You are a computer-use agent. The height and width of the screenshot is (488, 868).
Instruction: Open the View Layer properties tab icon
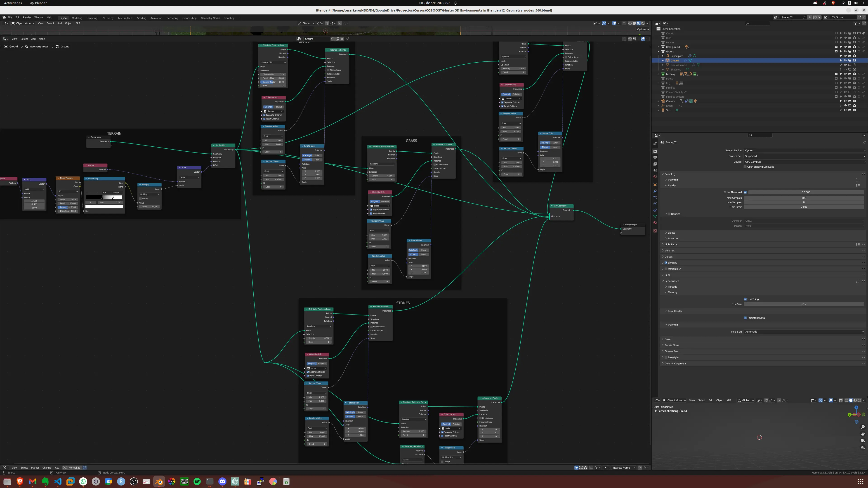click(x=655, y=164)
